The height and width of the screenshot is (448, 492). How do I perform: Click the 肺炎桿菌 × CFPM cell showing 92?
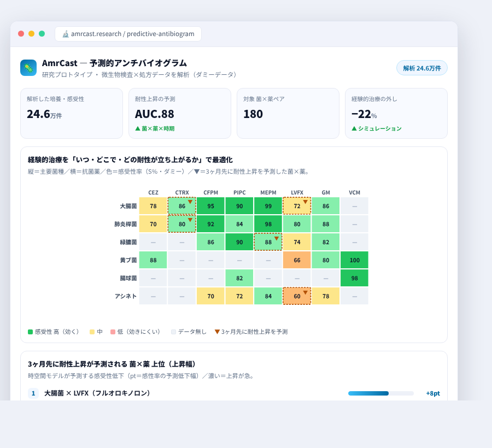point(210,224)
